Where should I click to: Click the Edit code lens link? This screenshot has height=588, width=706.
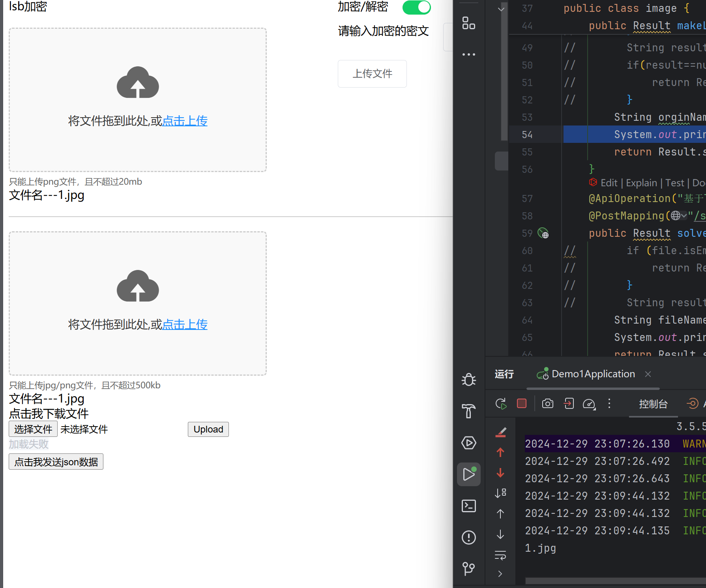pos(609,183)
